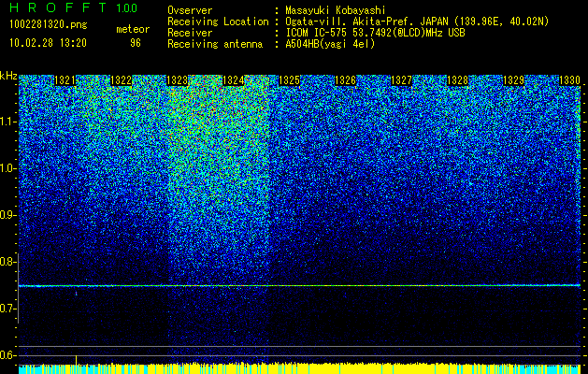Image resolution: width=588 pixels, height=374 pixels.
Task: Select the ICOM IC-575 53.7492 MHz USB text
Action: [x=375, y=33]
